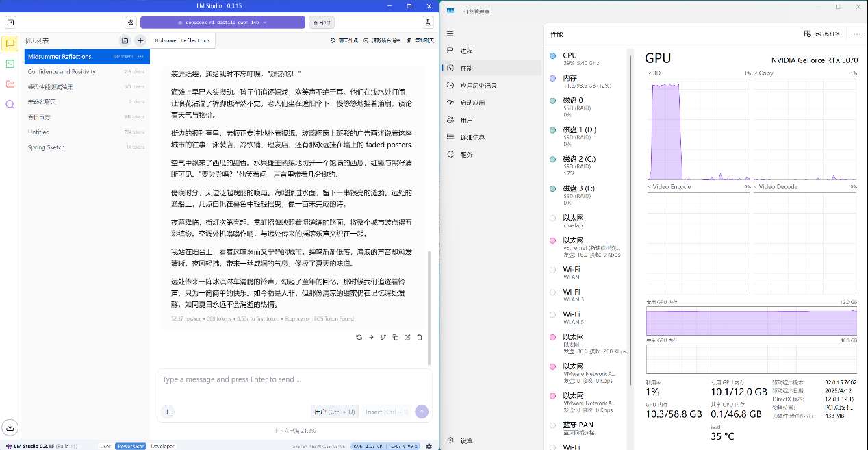Open LM Studio settings gear in the status bar

tap(429, 446)
